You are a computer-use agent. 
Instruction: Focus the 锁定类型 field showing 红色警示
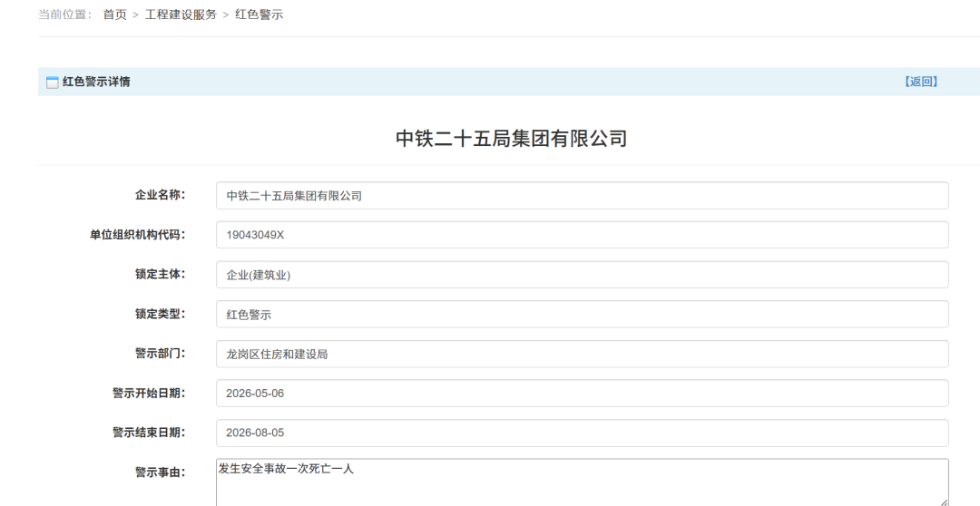(x=582, y=315)
